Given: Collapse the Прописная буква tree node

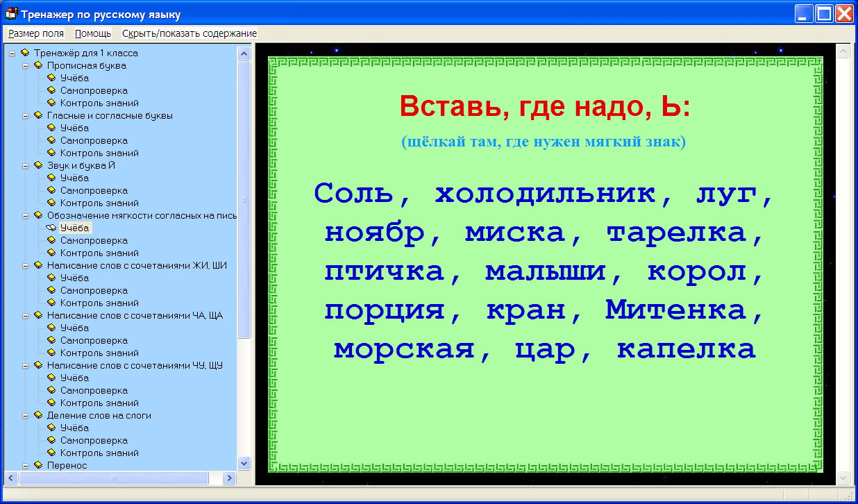Looking at the screenshot, I should pos(26,66).
